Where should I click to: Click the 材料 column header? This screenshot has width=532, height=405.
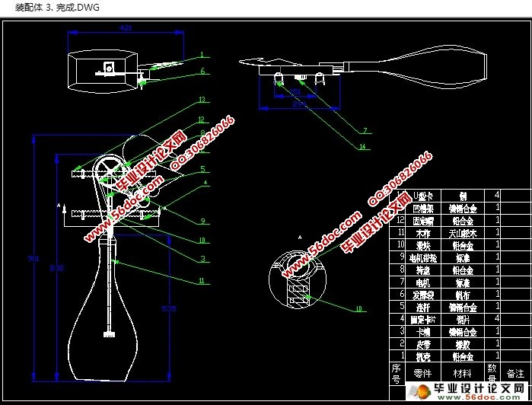[462, 374]
